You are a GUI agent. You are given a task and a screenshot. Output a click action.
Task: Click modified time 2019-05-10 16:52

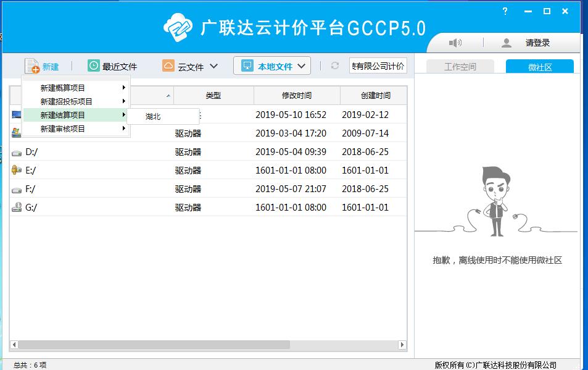[x=291, y=115]
